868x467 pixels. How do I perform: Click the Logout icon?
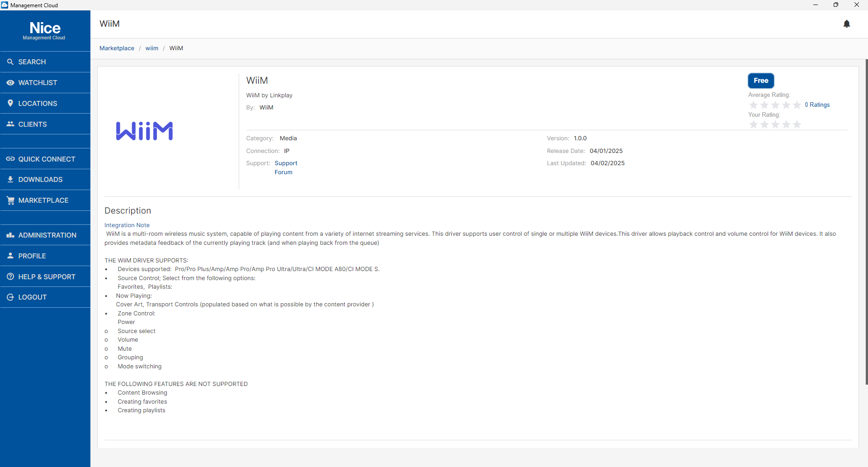pyautogui.click(x=10, y=297)
